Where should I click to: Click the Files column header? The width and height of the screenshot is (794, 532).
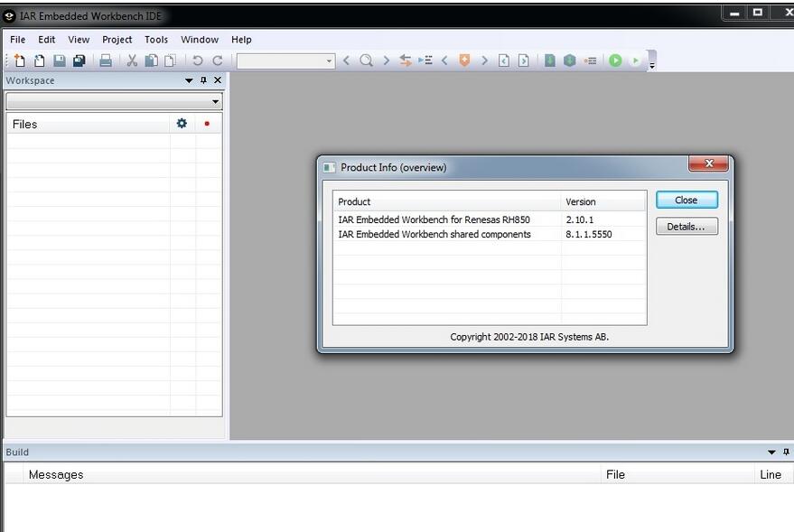pyautogui.click(x=89, y=124)
